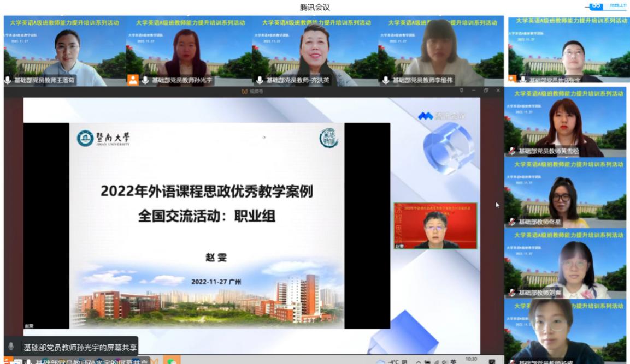
Task: Restore the shared inner window size
Action: [486, 91]
